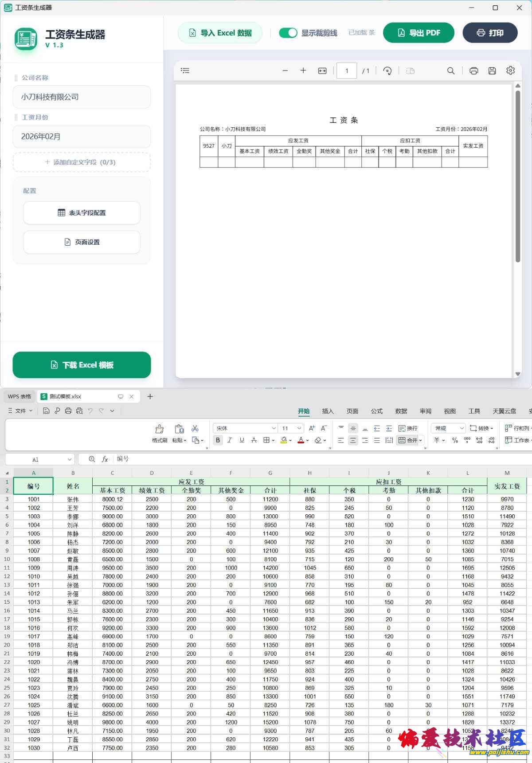Screen dimensions: 532x763
Task: Search in the PDF preview
Action: pos(450,70)
